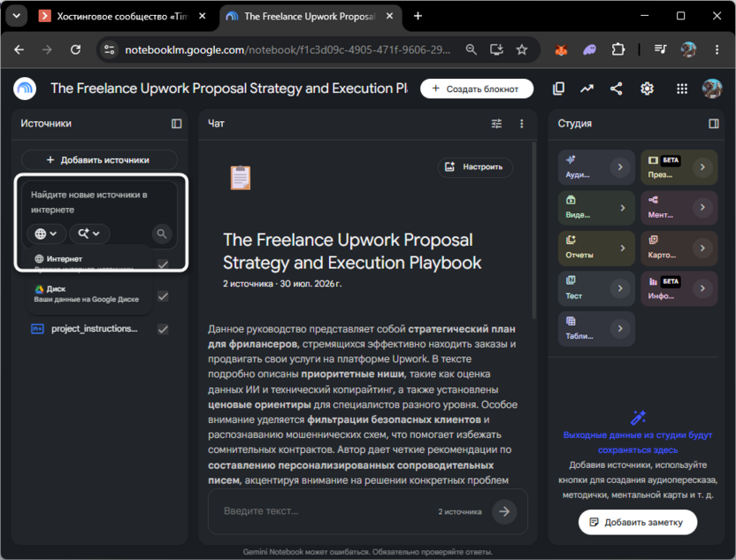
Task: Open the tab search dropdown arrow
Action: pyautogui.click(x=17, y=16)
